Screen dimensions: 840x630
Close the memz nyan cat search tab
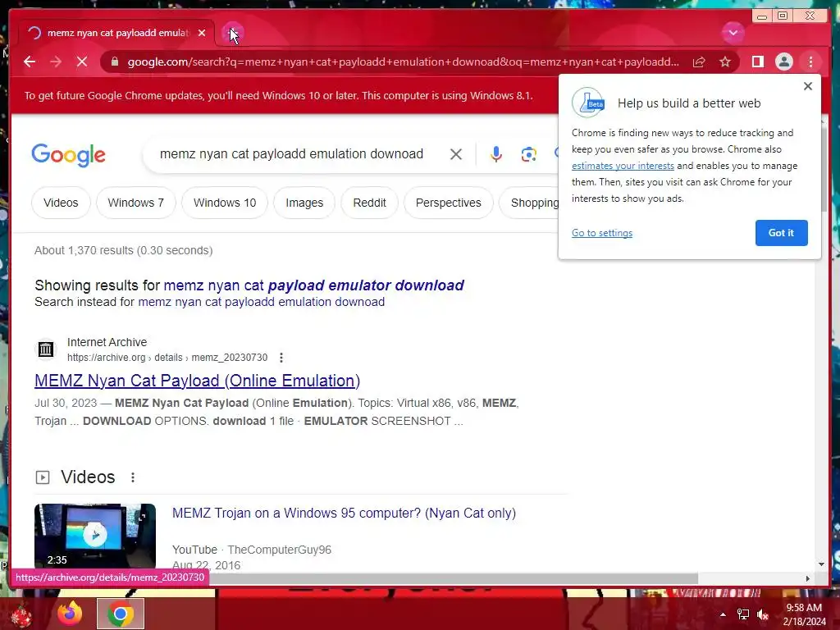coord(202,33)
